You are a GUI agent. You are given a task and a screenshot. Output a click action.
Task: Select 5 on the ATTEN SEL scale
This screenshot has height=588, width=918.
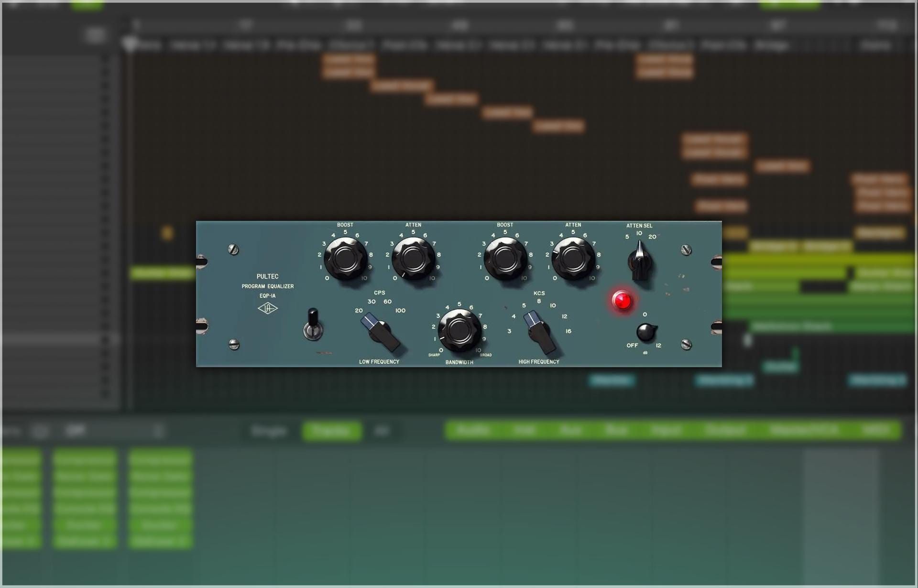(627, 237)
